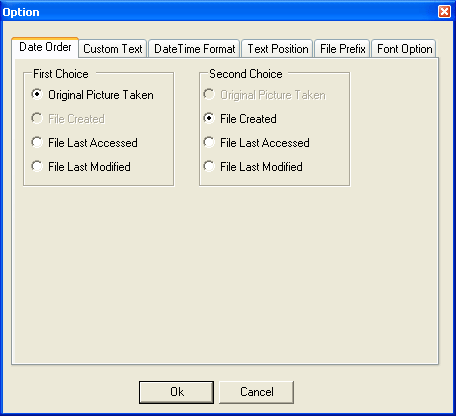Choose File Last Accessed in First Choice

[x=84, y=143]
